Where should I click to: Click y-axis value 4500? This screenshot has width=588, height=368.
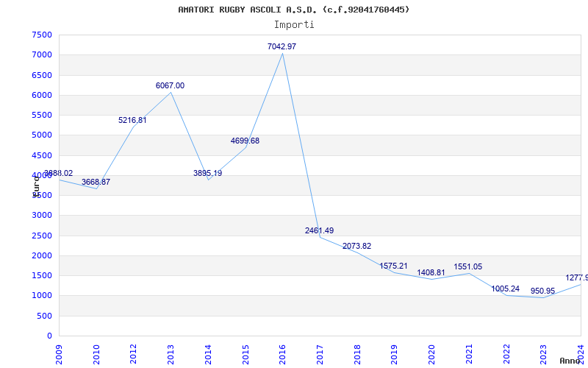click(42, 155)
